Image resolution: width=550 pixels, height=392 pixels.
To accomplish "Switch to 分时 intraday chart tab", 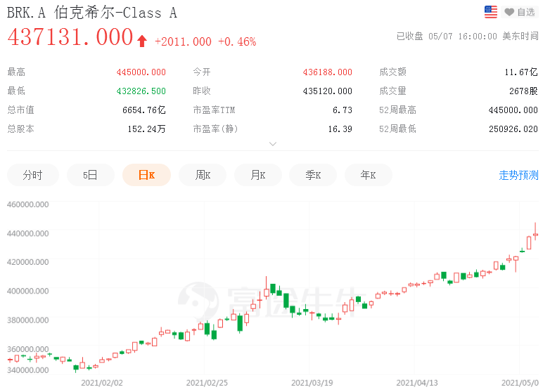I will click(32, 175).
